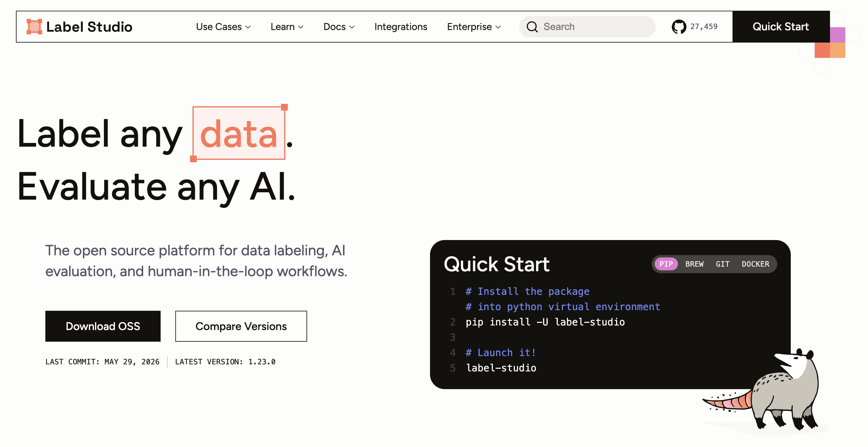This screenshot has width=868, height=447.
Task: Click the '# Install the package' comment
Action: coord(527,291)
